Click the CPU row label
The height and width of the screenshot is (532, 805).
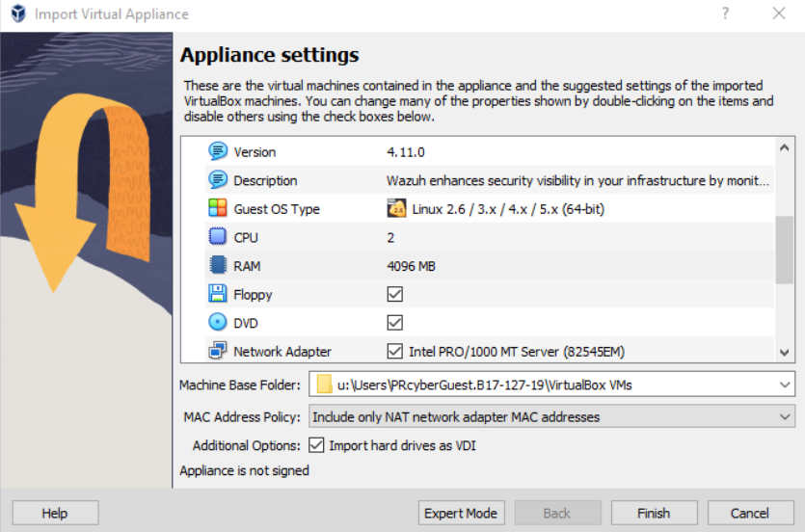coord(246,238)
